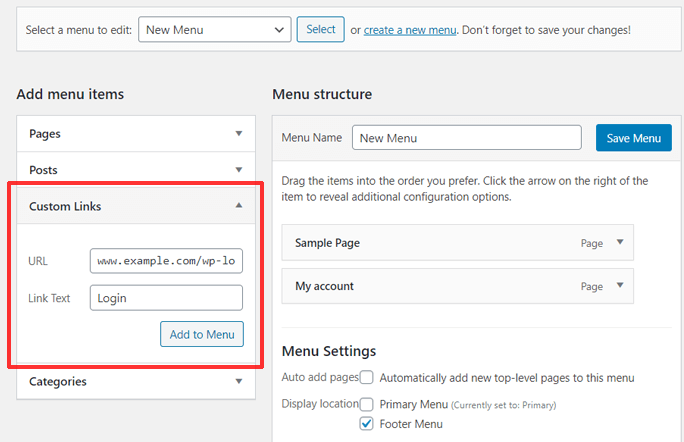Enable the Auto add pages checkbox
The image size is (684, 442).
pos(366,377)
